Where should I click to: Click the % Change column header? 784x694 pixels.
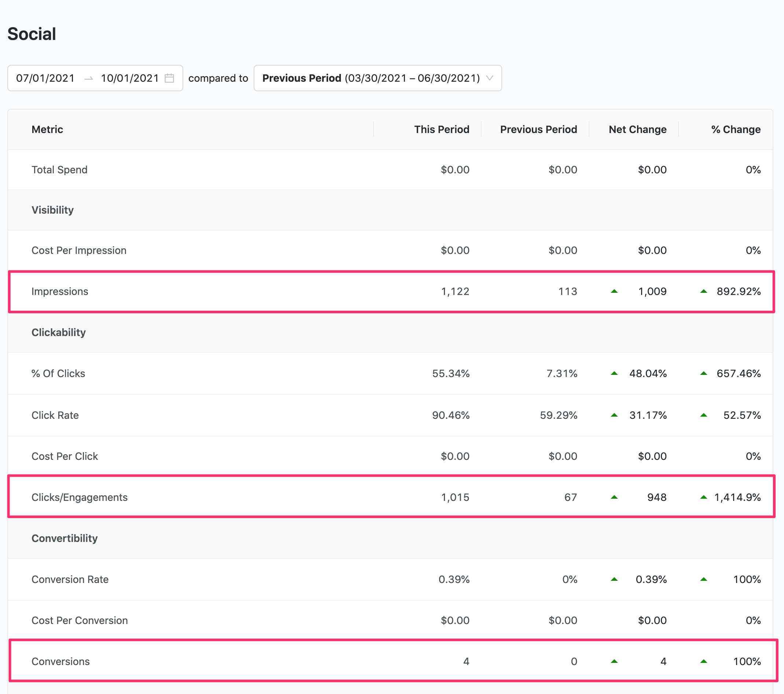tap(735, 130)
